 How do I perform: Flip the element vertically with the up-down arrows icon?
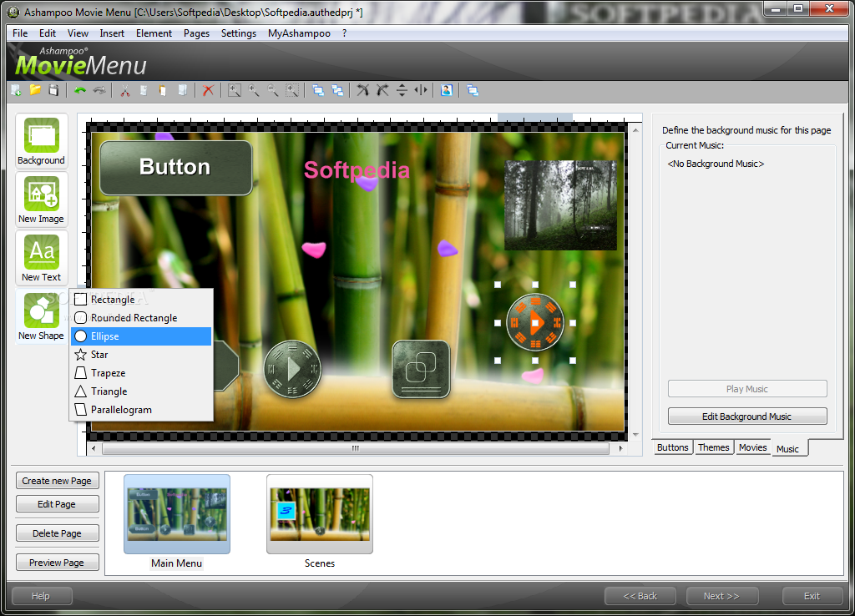click(x=402, y=90)
